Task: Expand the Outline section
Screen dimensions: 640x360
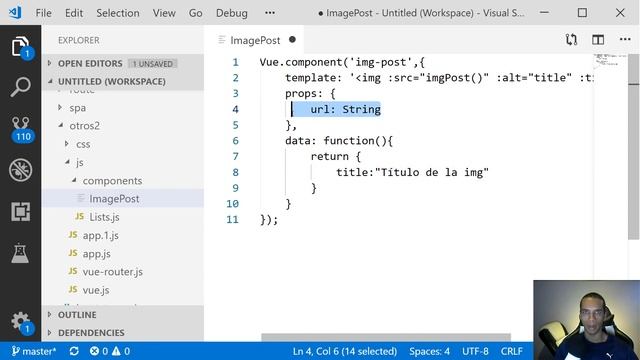Action: pos(122,315)
